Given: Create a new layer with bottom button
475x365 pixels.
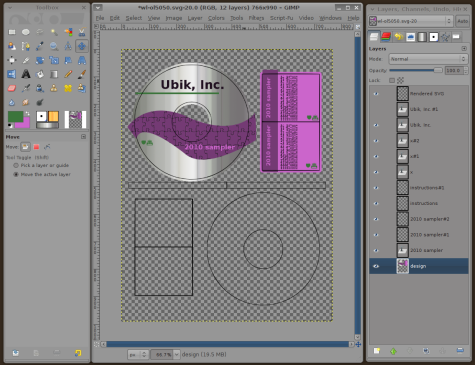Looking at the screenshot, I should 377,351.
